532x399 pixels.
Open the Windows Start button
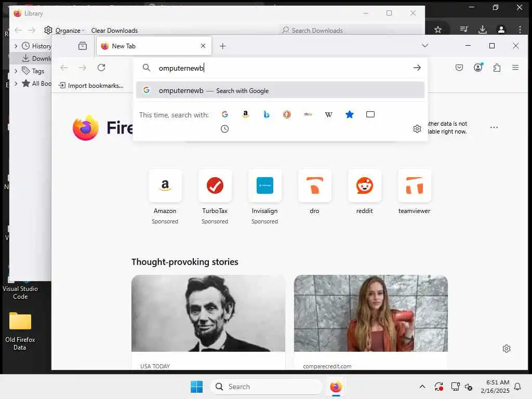pyautogui.click(x=196, y=387)
